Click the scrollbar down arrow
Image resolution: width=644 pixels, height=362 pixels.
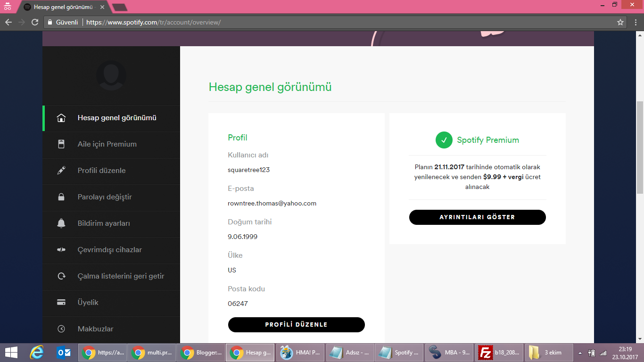click(640, 339)
